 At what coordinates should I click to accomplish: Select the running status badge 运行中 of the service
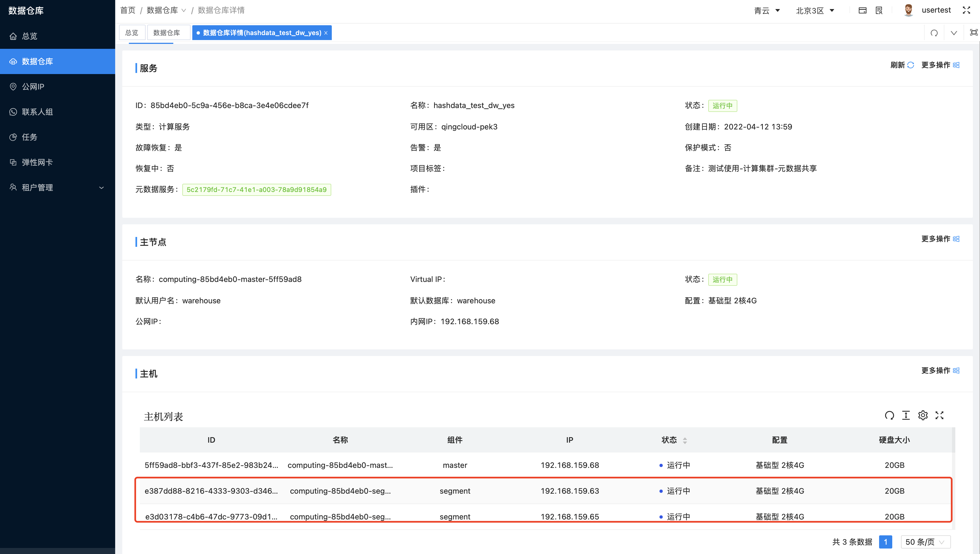[x=723, y=105]
